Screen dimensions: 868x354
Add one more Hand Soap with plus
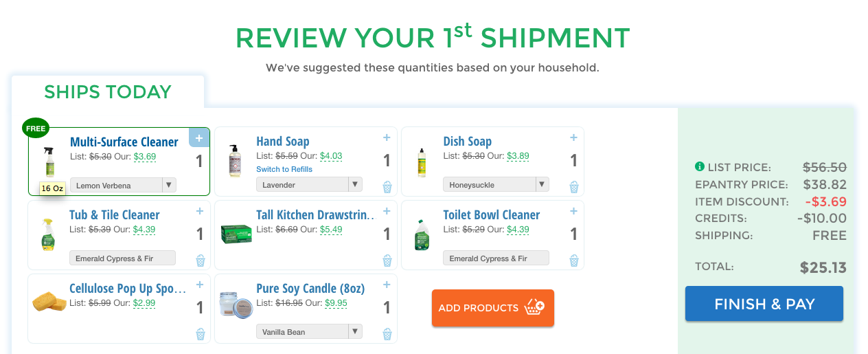pyautogui.click(x=387, y=138)
